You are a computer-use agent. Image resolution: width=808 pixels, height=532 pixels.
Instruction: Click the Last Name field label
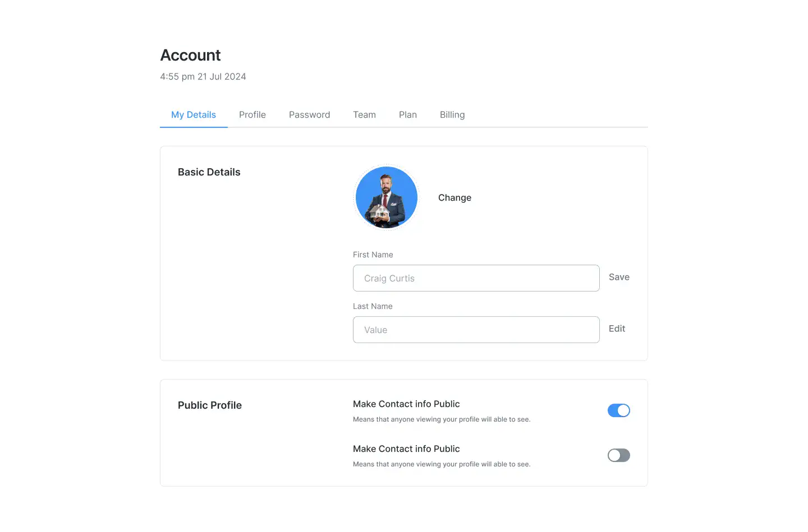tap(373, 306)
